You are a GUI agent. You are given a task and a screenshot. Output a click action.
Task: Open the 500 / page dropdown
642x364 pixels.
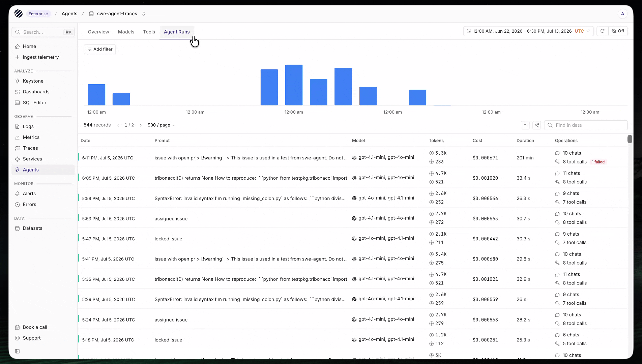161,125
